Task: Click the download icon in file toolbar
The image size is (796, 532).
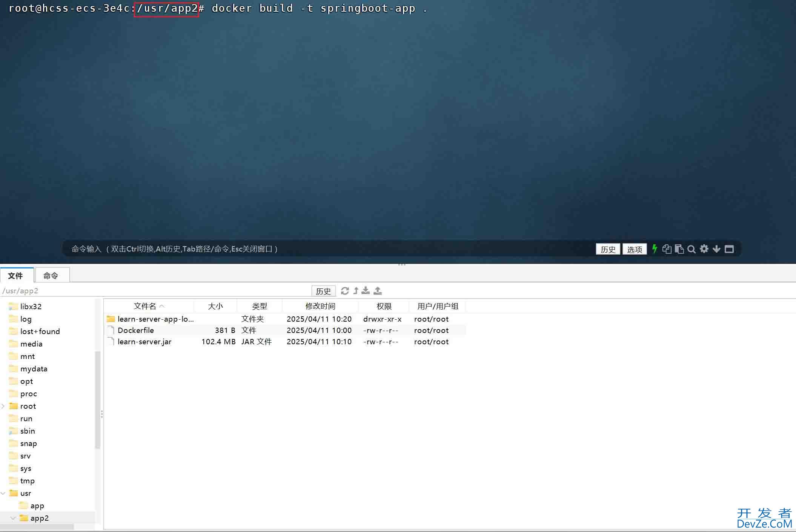Action: (366, 291)
